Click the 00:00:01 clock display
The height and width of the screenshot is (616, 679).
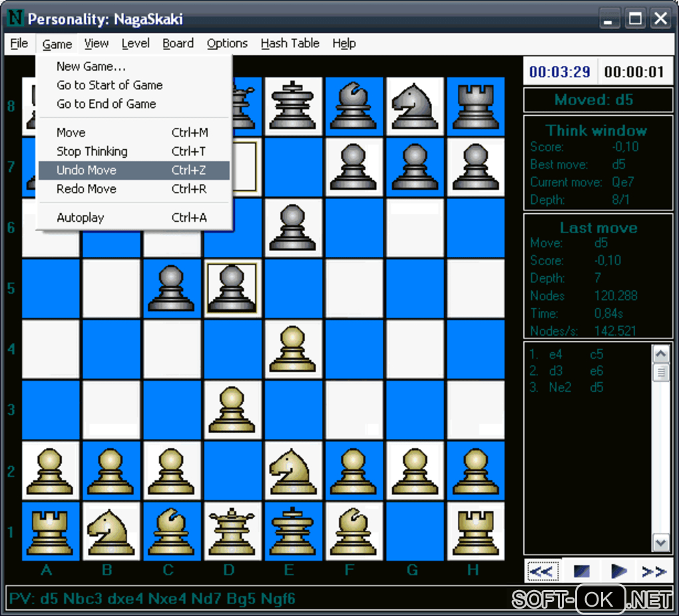[x=634, y=71]
